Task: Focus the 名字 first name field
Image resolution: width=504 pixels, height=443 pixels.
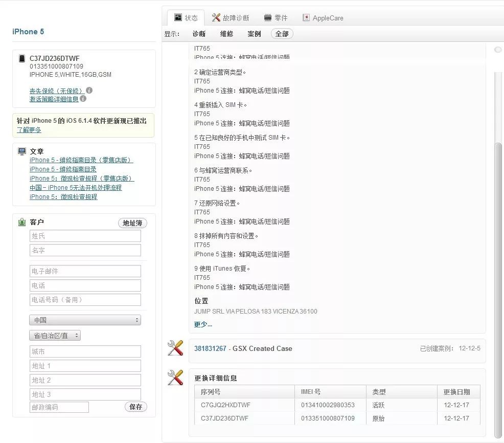Action: 85,250
